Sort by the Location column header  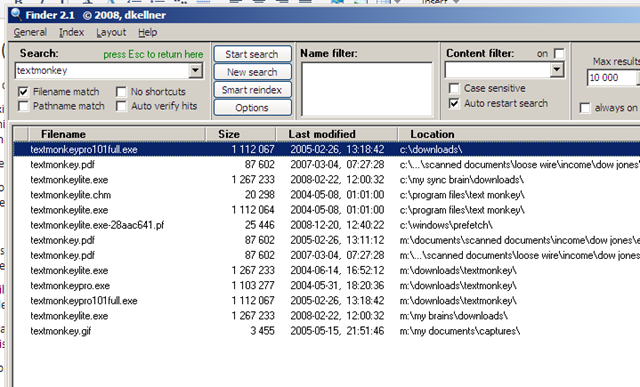519,134
